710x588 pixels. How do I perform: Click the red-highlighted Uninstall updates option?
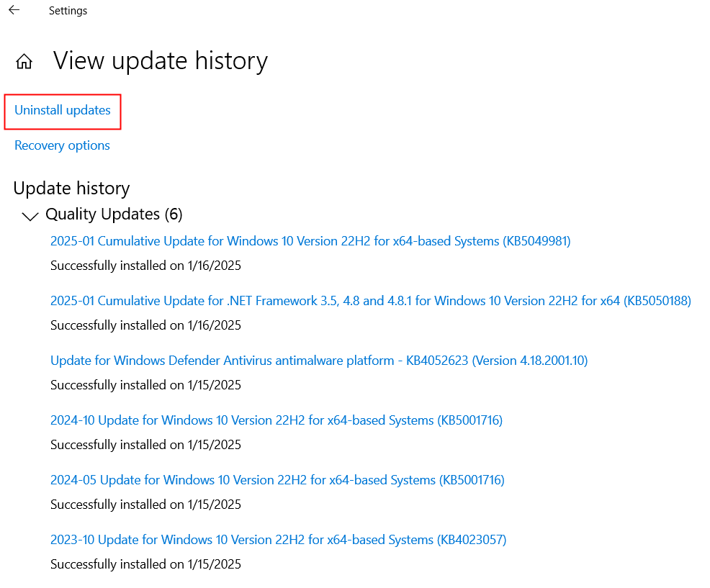pyautogui.click(x=62, y=110)
